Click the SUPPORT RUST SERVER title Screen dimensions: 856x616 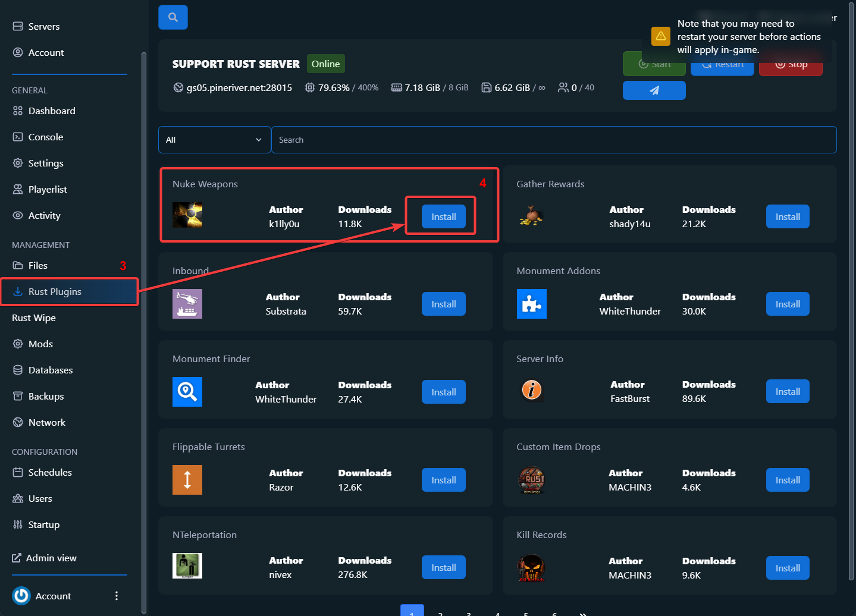point(236,64)
